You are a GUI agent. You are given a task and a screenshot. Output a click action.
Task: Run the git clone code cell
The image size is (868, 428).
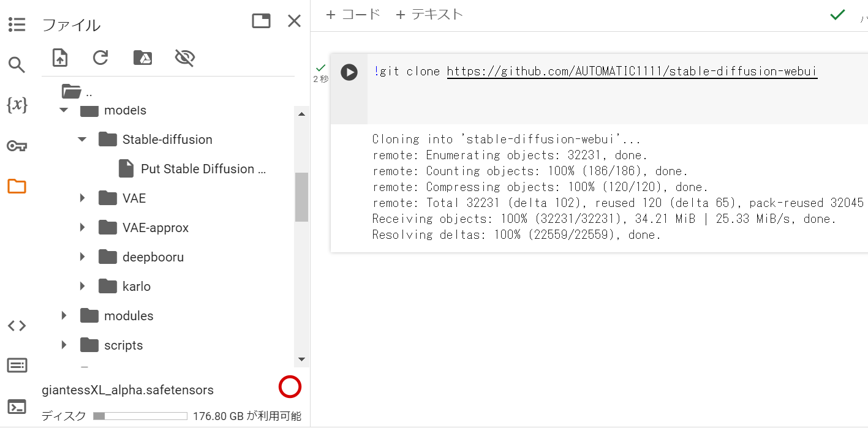point(349,72)
